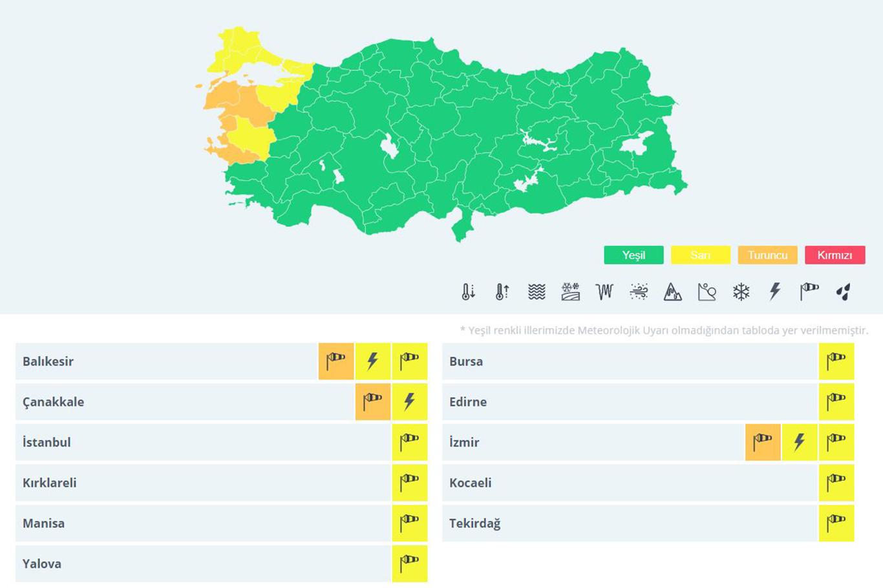Click the orange Turuncu legend swatch
The image size is (883, 588).
(x=768, y=255)
